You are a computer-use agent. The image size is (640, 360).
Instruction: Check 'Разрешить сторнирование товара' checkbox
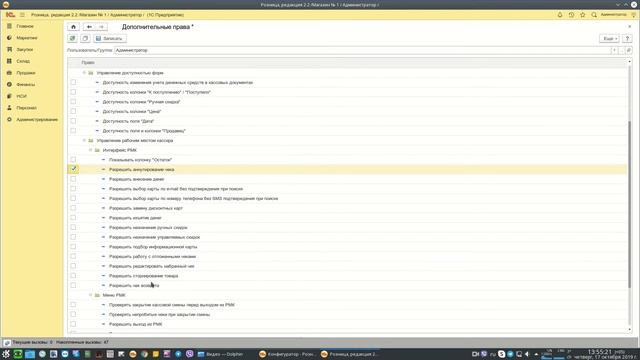click(x=73, y=276)
